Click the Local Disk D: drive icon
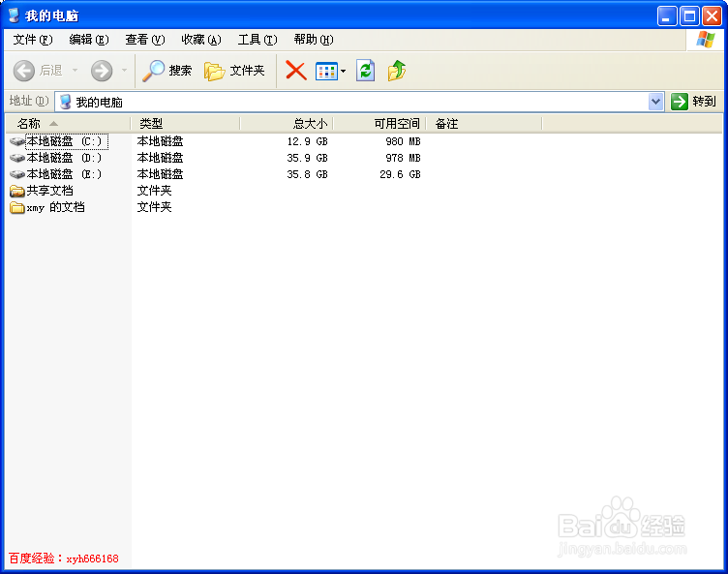The image size is (728, 574). [17, 158]
